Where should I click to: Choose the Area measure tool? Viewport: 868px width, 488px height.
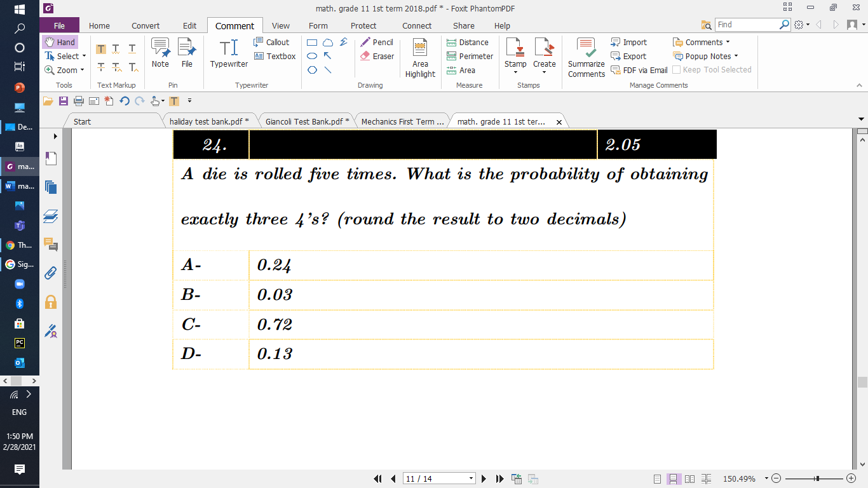(x=461, y=71)
